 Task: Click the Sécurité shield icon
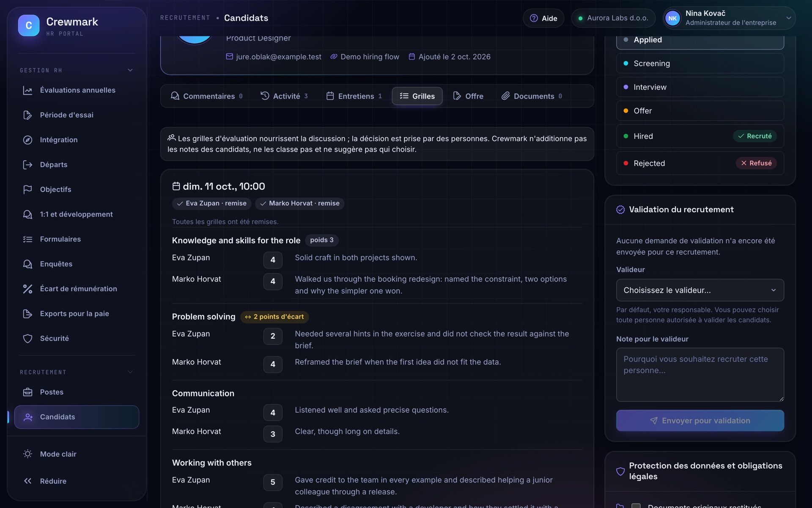27,339
